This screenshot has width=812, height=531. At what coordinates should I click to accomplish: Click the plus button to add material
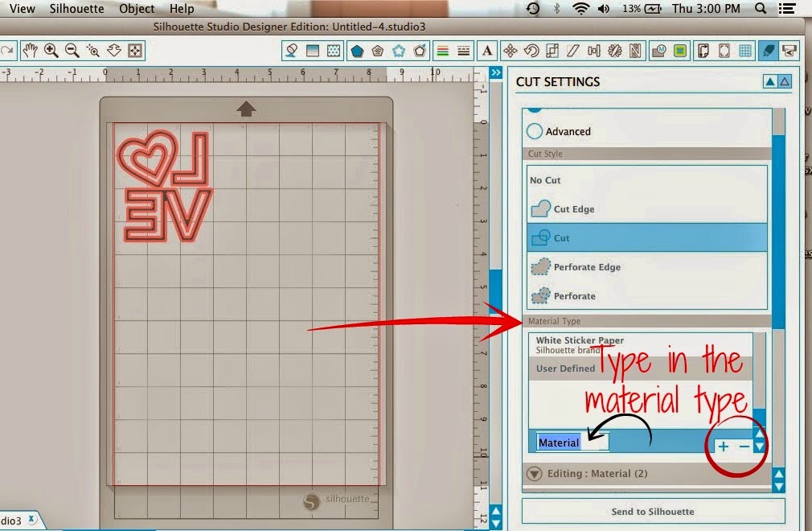724,446
